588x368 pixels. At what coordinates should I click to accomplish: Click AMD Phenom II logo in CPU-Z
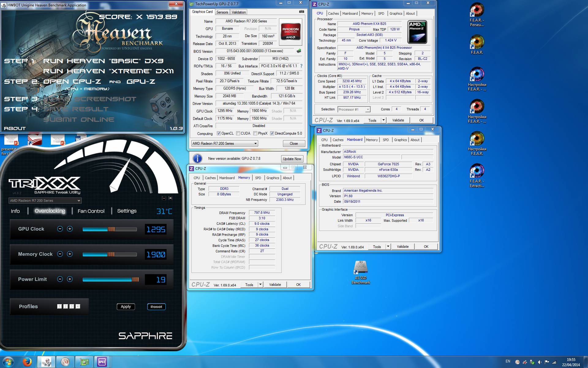click(x=417, y=32)
